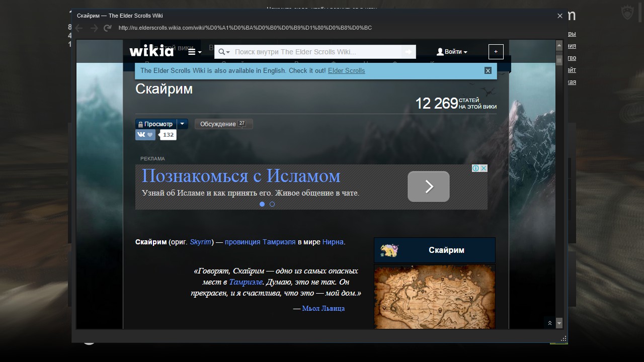
Task: Click the scrollbar up arrow
Action: (x=559, y=45)
